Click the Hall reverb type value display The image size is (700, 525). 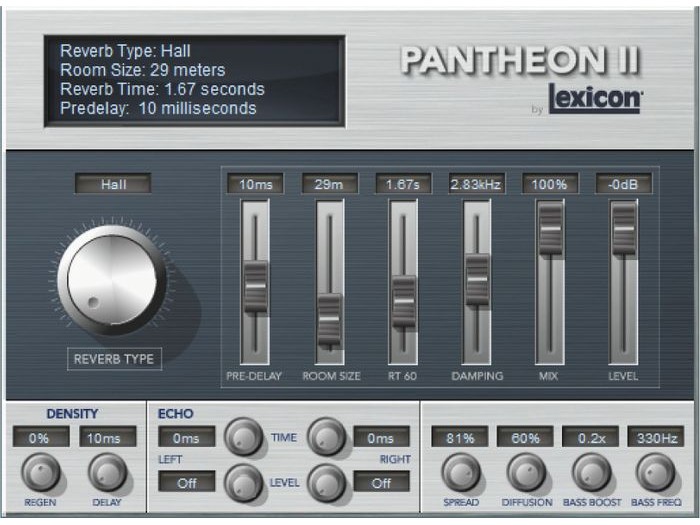(113, 184)
